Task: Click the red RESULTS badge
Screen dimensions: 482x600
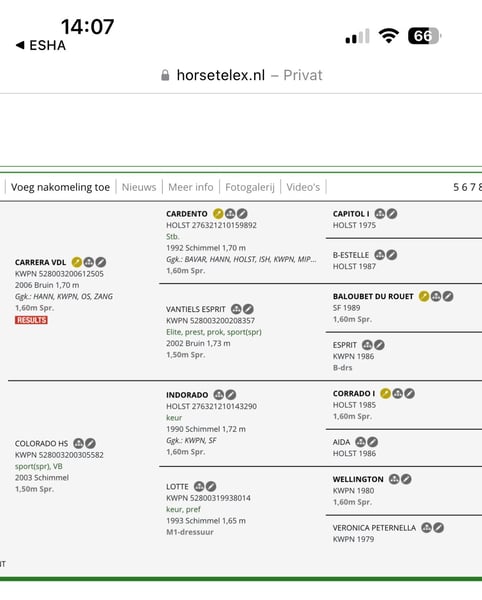Action: tap(31, 320)
